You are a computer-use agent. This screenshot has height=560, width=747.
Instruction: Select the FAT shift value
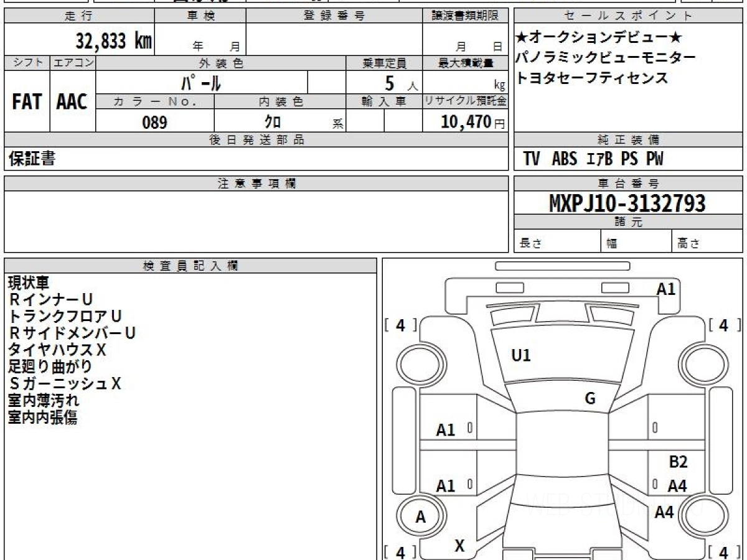pos(27,102)
